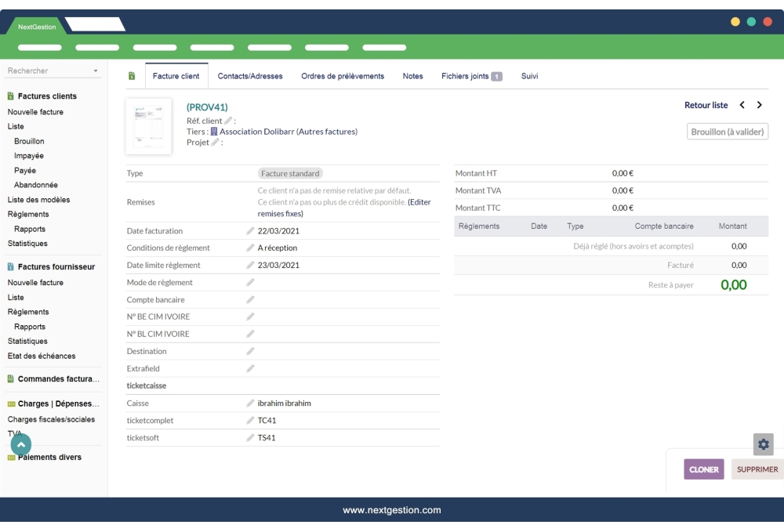Open the invoice preview thumbnail
This screenshot has height=532, width=784.
pyautogui.click(x=148, y=126)
